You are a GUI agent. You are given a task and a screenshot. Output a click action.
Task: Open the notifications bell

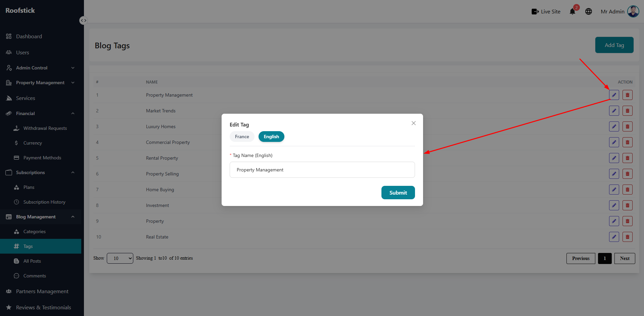click(572, 11)
